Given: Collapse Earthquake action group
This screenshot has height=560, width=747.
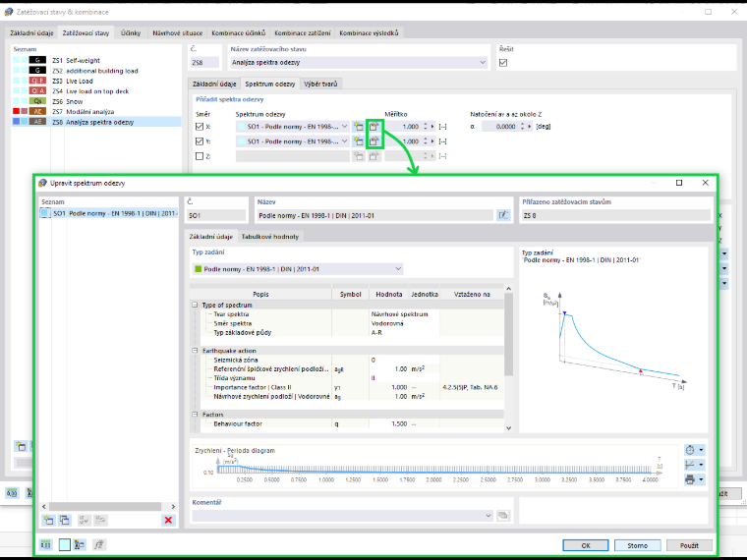Looking at the screenshot, I should pos(195,351).
